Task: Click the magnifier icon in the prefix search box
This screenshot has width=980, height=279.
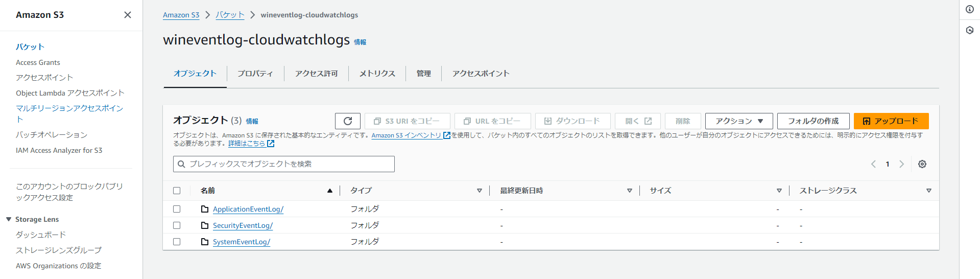Action: tap(181, 164)
